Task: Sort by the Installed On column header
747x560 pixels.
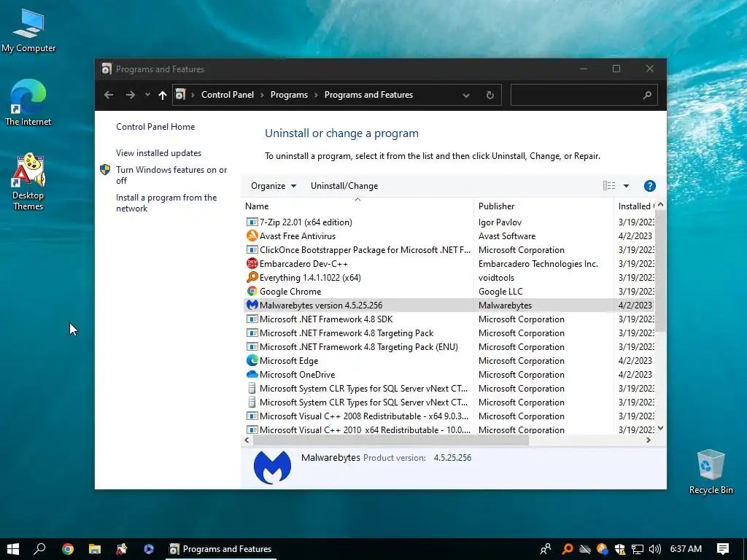Action: pyautogui.click(x=635, y=206)
